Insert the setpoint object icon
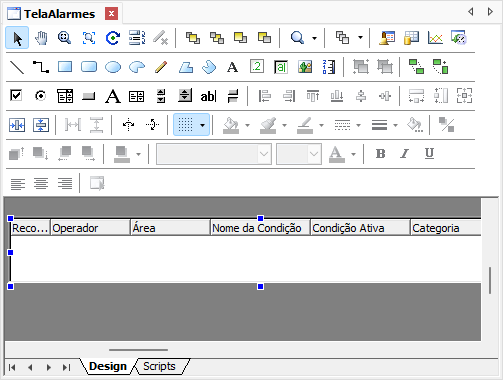The image size is (503, 380). pyautogui.click(x=281, y=67)
